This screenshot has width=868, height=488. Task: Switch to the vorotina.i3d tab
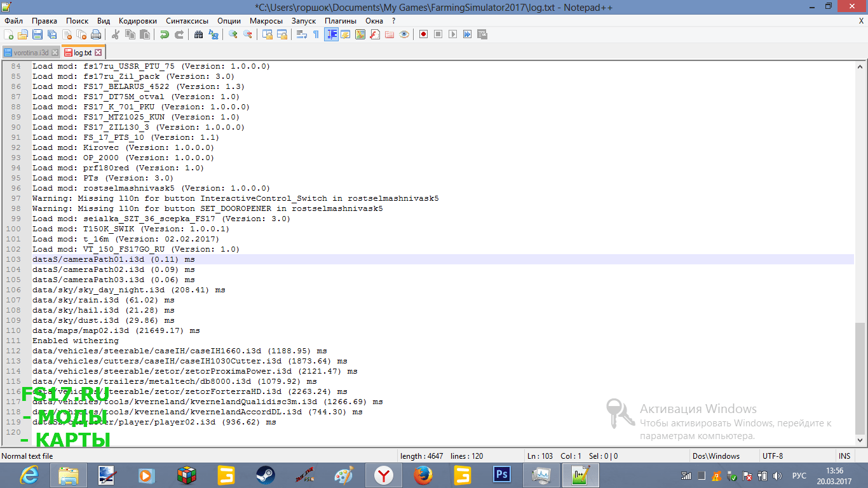(x=31, y=53)
